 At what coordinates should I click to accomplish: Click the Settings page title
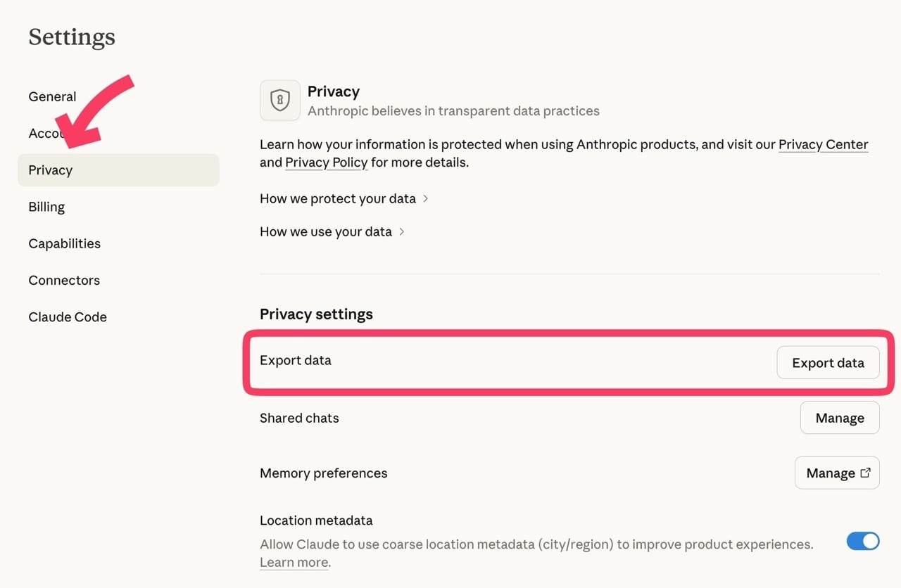[72, 37]
